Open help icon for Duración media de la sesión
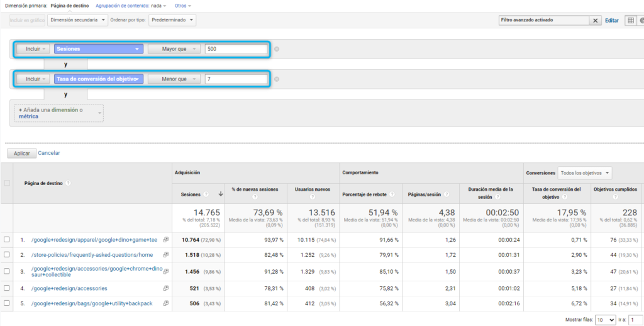 (497, 197)
